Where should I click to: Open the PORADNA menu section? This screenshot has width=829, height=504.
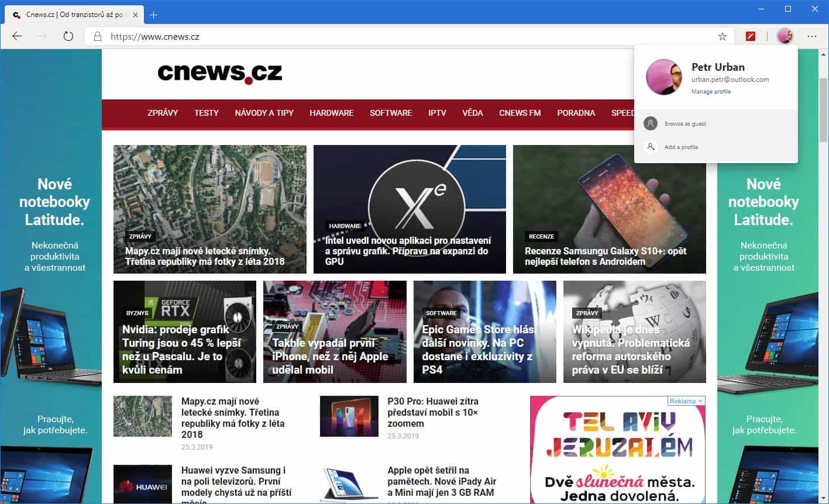[x=576, y=113]
